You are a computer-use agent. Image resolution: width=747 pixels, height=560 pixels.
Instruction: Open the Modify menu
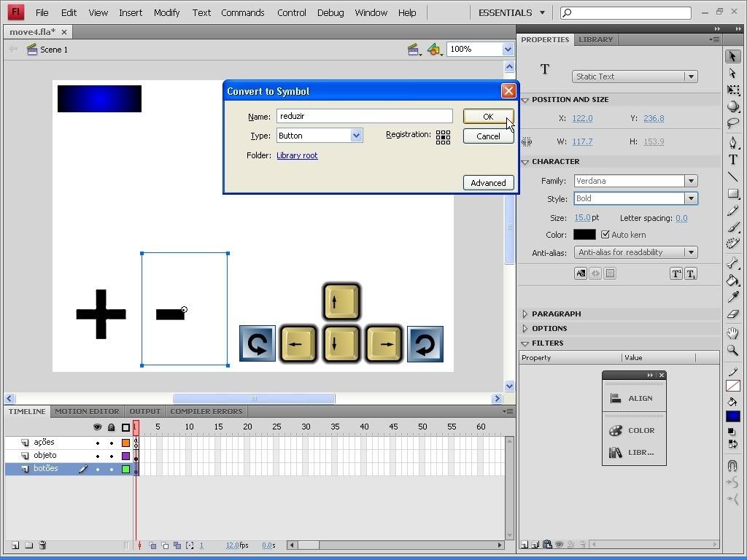tap(166, 12)
